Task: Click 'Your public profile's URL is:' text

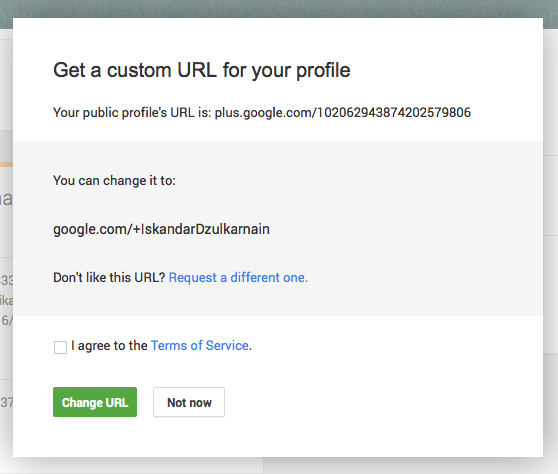Action: (x=132, y=113)
